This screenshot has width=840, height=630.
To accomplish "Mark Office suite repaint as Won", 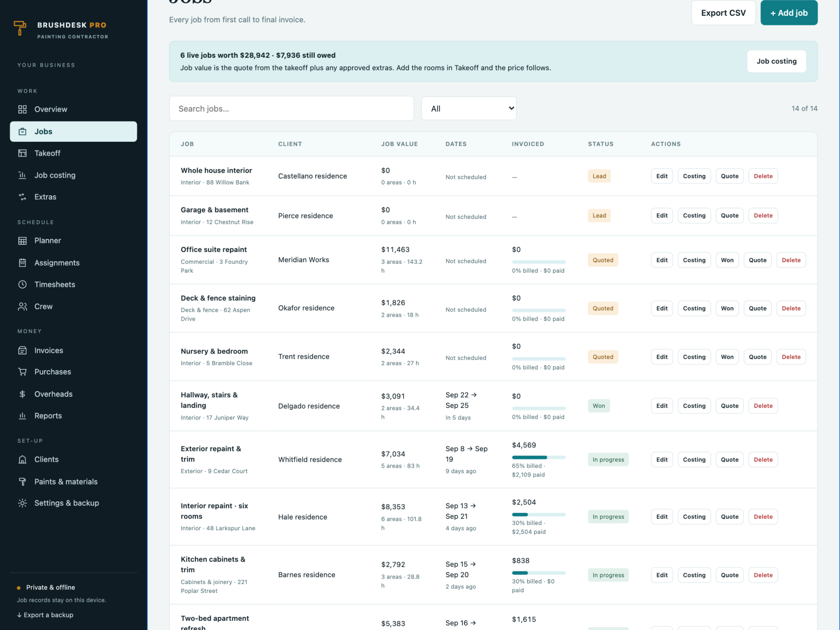I will [727, 260].
